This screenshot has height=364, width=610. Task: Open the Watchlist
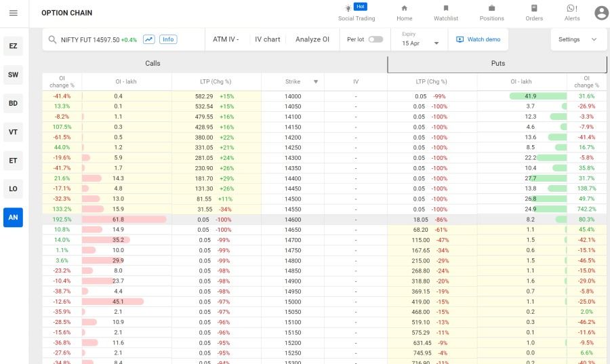(x=445, y=13)
